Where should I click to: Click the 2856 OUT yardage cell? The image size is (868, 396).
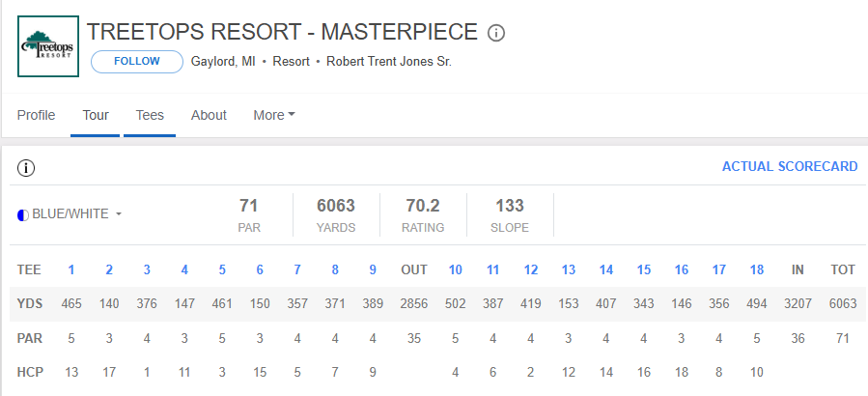pos(414,304)
